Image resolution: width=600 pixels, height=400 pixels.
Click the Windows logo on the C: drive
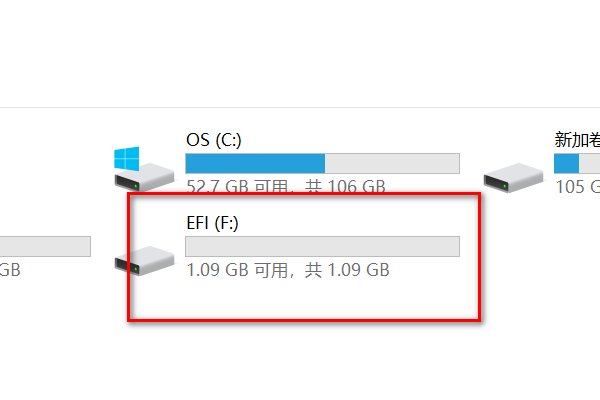(x=127, y=158)
